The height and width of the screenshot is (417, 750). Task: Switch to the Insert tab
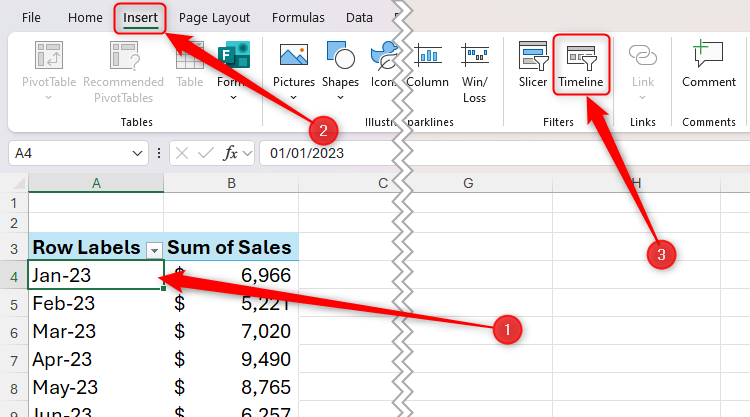pyautogui.click(x=140, y=17)
